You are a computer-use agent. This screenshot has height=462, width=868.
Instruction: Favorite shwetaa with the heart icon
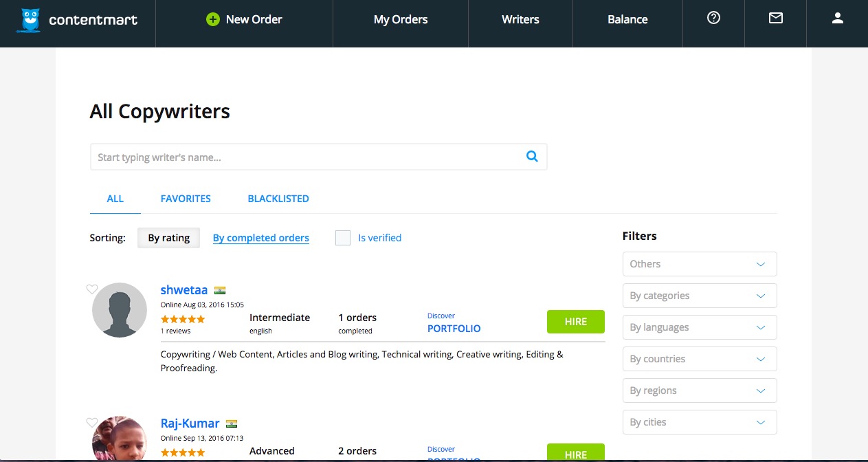pos(92,289)
